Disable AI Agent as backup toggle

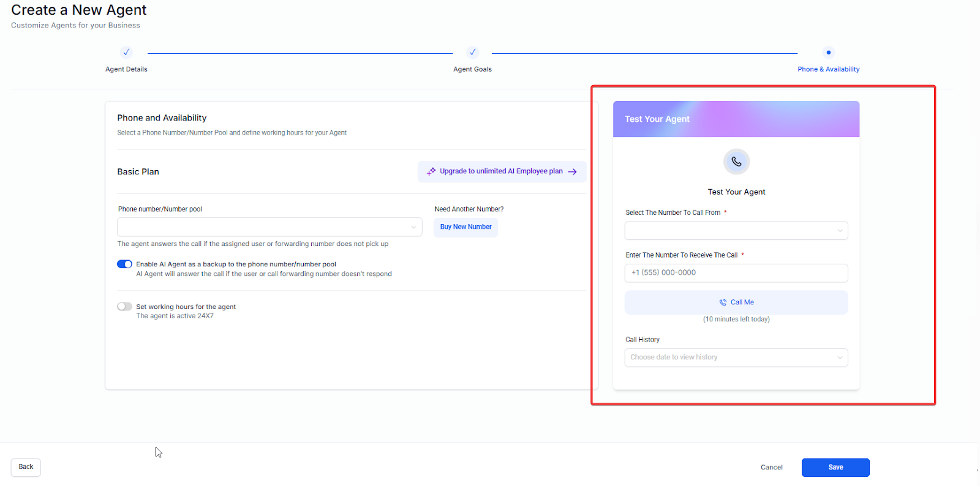point(125,264)
